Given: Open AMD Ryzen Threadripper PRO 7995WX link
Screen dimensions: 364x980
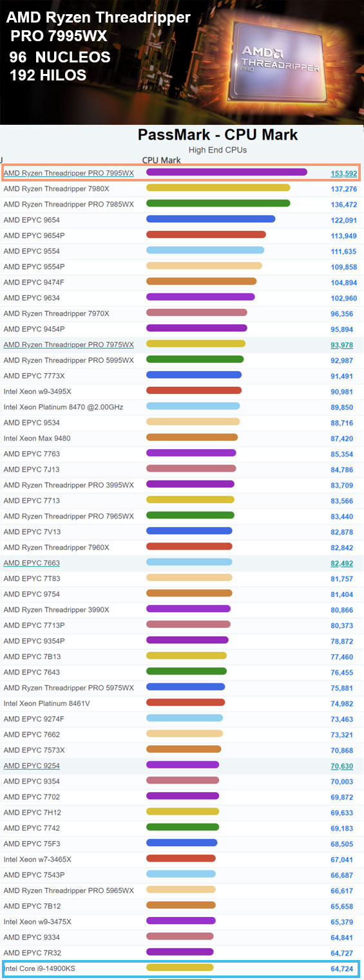Looking at the screenshot, I should 69,173.
